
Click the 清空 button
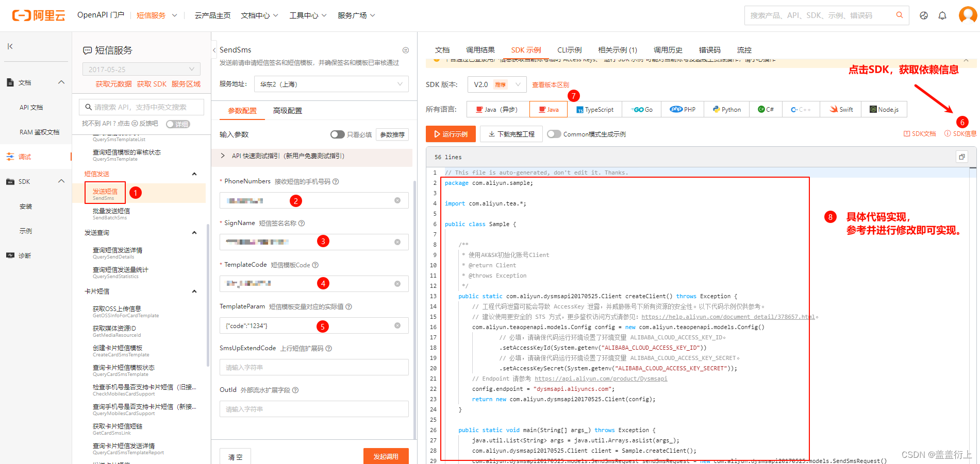coord(236,457)
